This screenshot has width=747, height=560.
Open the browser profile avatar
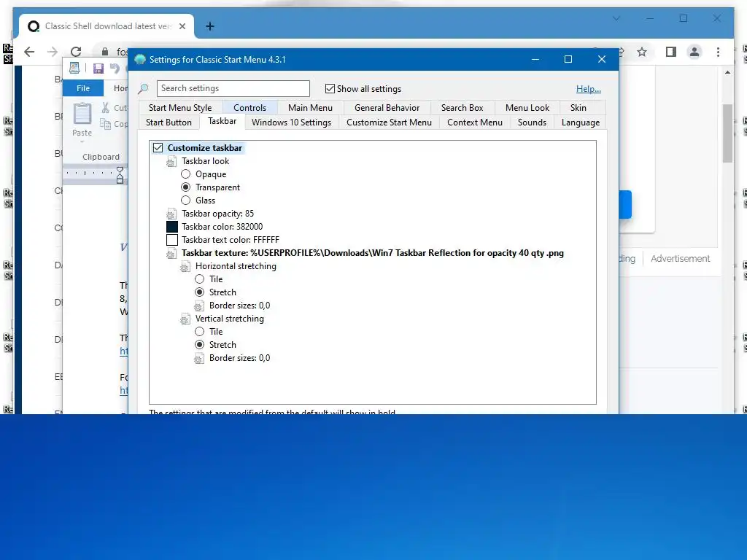point(694,52)
